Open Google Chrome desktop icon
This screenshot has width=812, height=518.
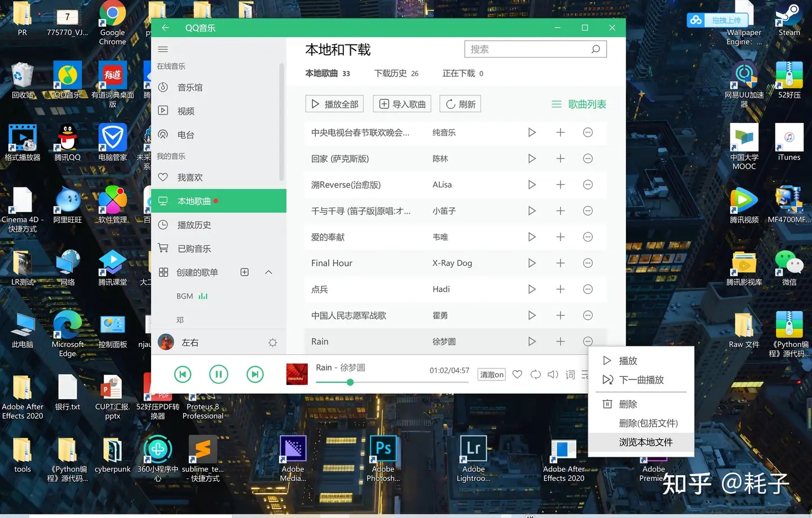click(x=113, y=23)
